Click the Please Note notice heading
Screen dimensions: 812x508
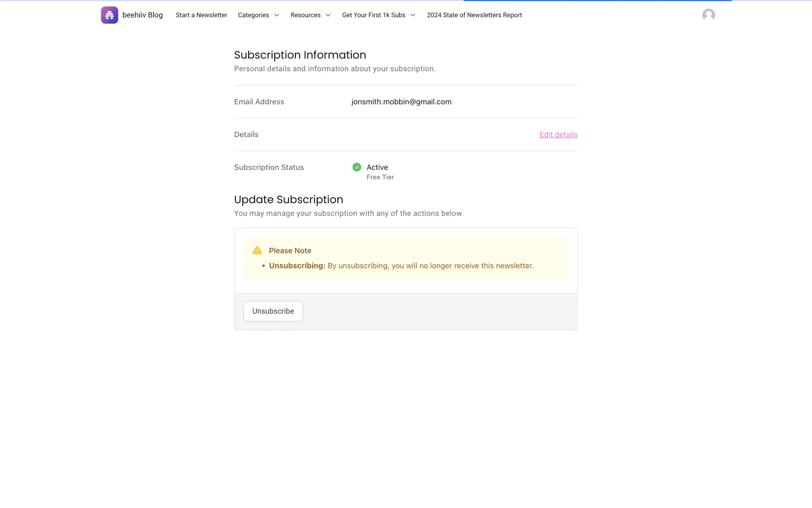(290, 251)
